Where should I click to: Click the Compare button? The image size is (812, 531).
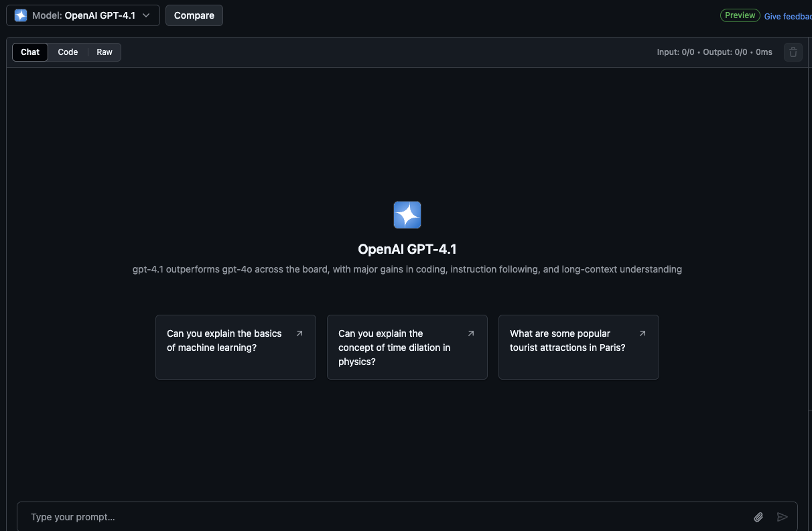tap(194, 15)
